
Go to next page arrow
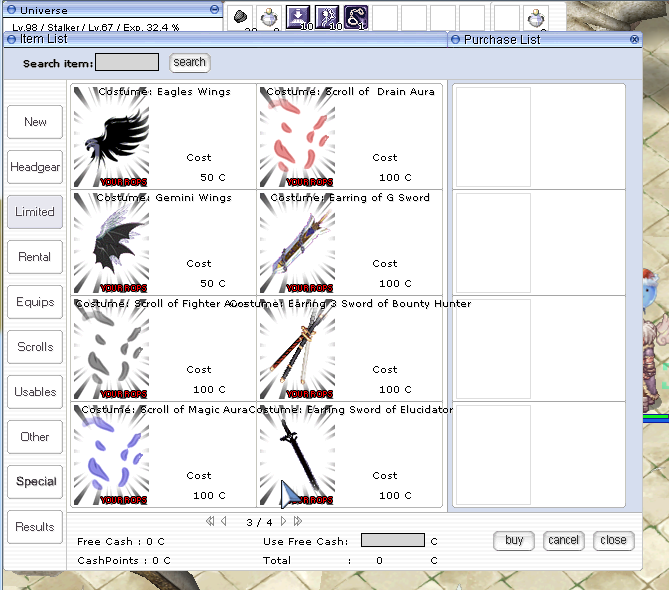pos(283,521)
